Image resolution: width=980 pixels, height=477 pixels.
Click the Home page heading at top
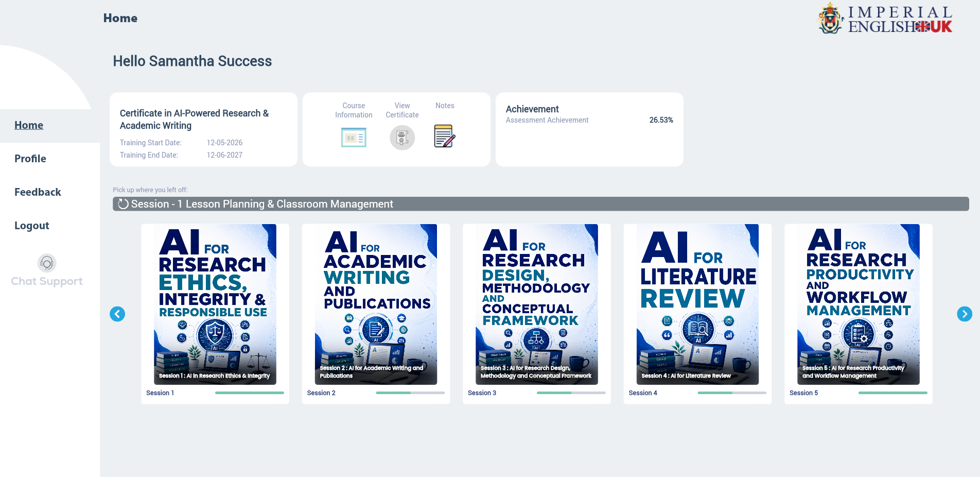[x=120, y=18]
